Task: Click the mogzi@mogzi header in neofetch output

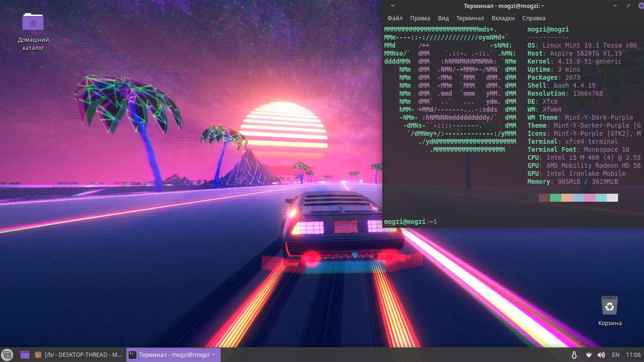Action: (548, 30)
